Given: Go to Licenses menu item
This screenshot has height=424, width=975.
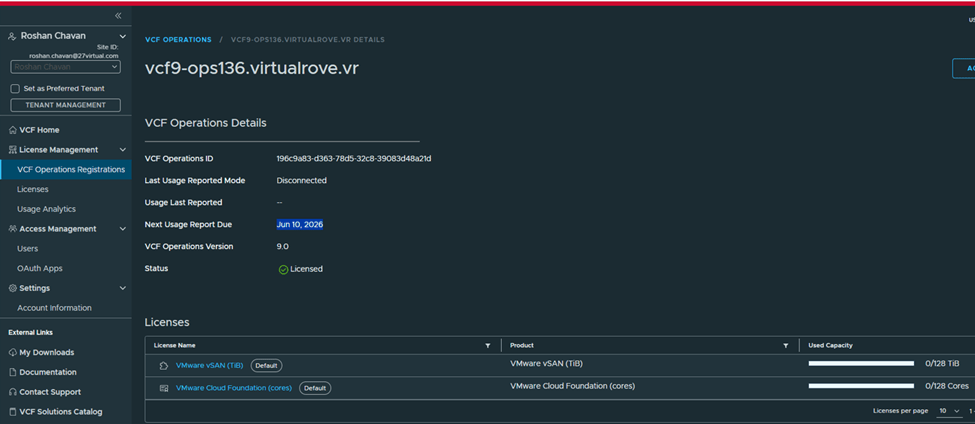Looking at the screenshot, I should pyautogui.click(x=33, y=189).
